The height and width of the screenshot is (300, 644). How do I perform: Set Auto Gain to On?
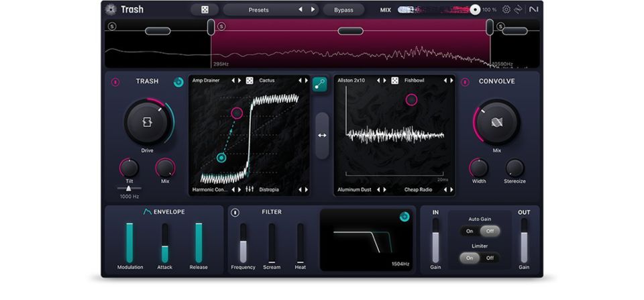tap(470, 231)
